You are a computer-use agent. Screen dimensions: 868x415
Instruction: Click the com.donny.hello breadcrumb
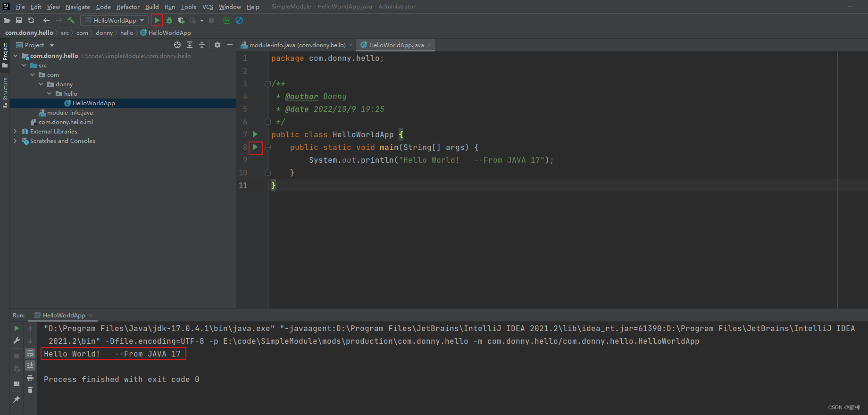pos(29,33)
